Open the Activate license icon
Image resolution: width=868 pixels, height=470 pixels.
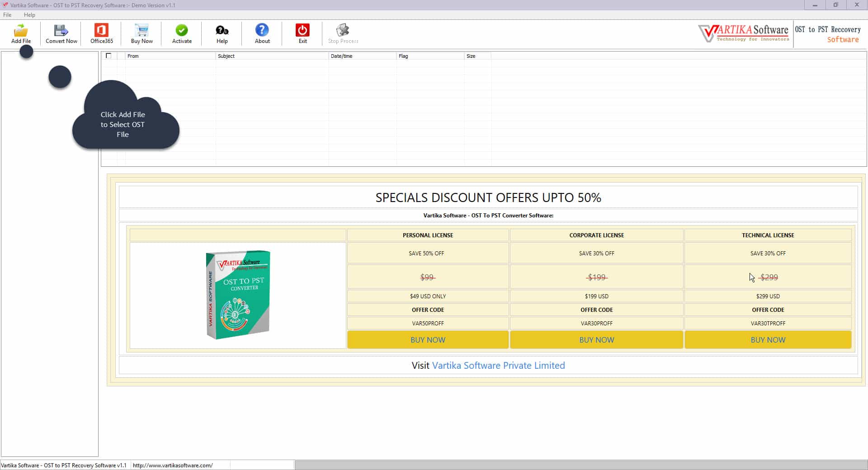pos(182,30)
